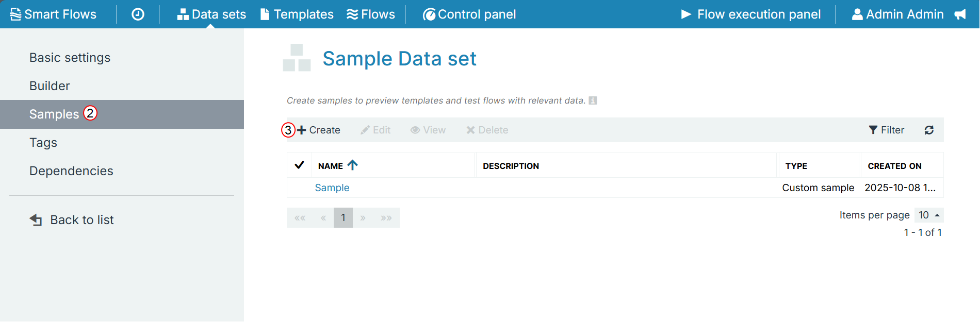Open the clock history icon in header
The image size is (980, 322).
pos(138,14)
